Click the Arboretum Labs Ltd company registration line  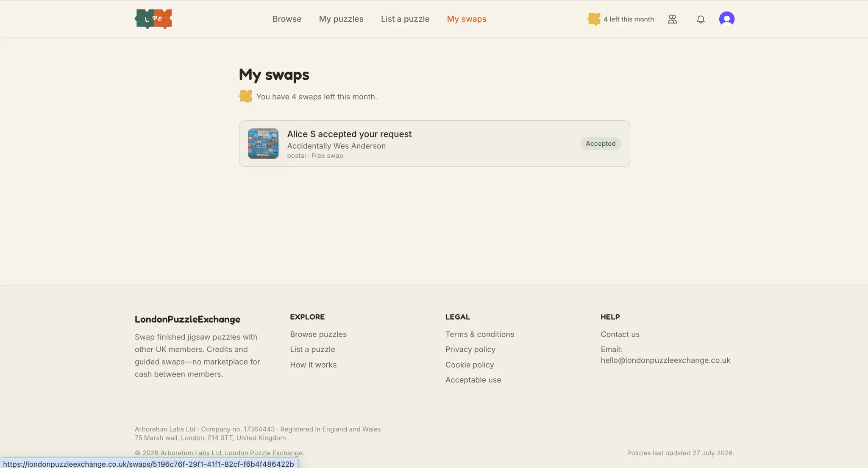click(258, 429)
